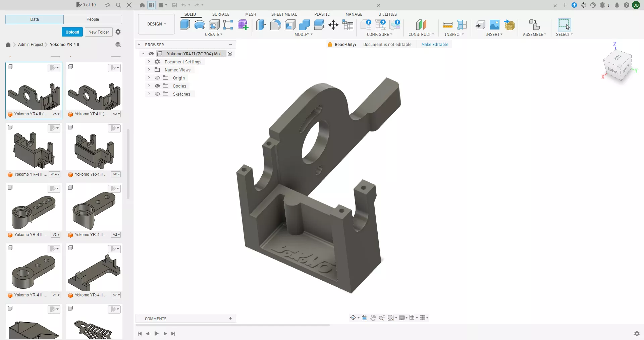Click the Insert Derive icon
Screen dimensions: 644x340
click(480, 25)
